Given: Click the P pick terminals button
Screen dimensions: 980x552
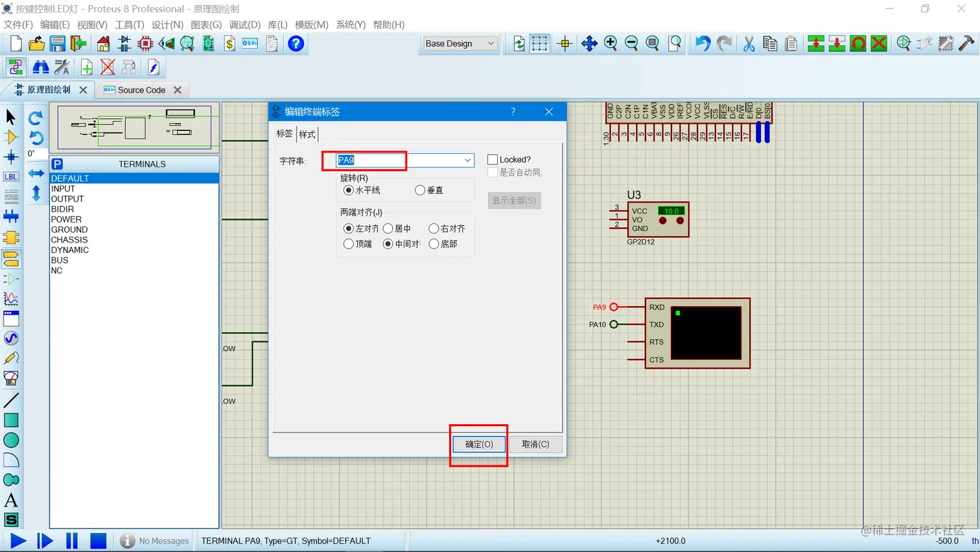Looking at the screenshot, I should [x=57, y=164].
